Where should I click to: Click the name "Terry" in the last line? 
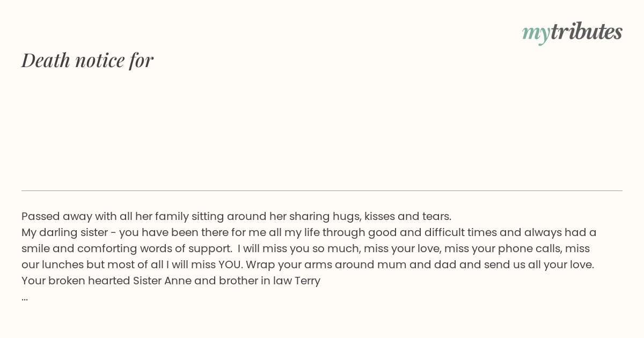pyautogui.click(x=307, y=281)
